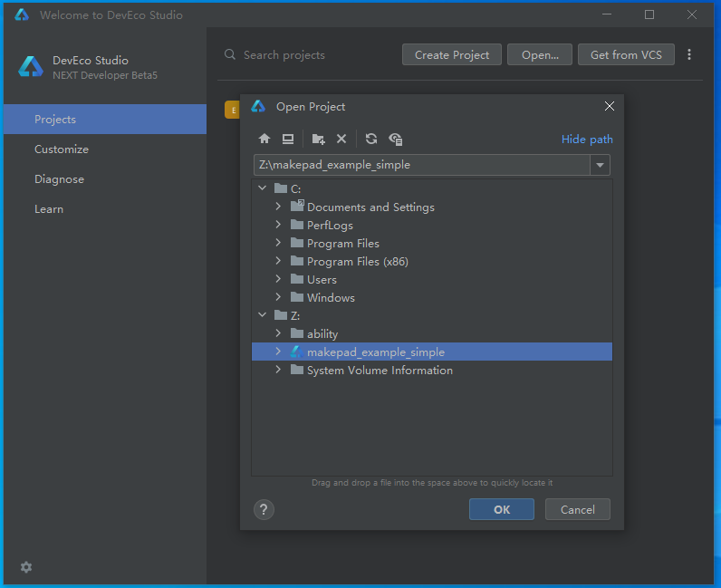Expand the Windows folder

pyautogui.click(x=278, y=297)
